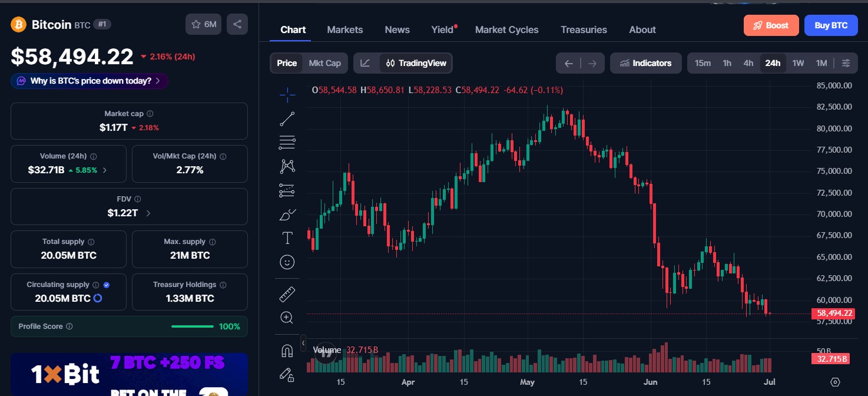Click the redo arrow on chart
The height and width of the screenshot is (396, 868).
[592, 63]
